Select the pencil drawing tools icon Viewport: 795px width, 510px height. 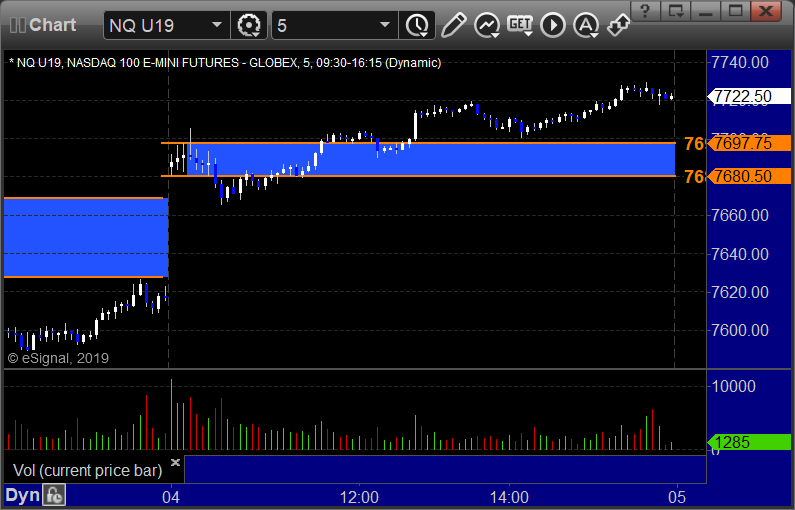[x=453, y=25]
